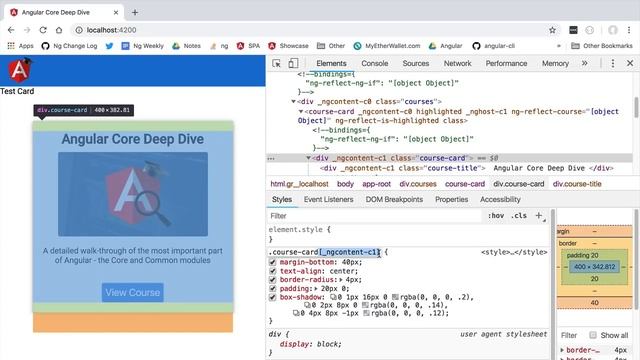Select html.gr__localhost in the breadcrumb
640x360 pixels.
[x=299, y=184]
